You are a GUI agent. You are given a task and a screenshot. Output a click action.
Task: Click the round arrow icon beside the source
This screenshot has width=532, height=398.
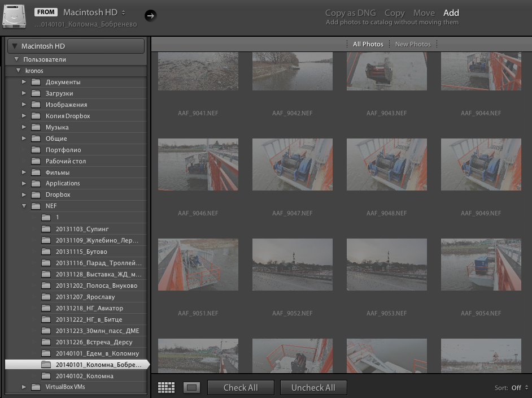tap(150, 15)
